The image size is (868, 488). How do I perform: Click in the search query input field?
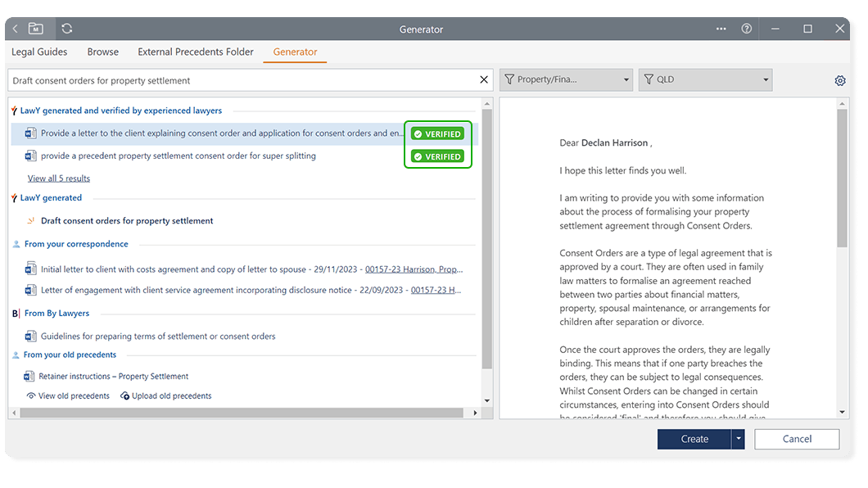click(243, 80)
